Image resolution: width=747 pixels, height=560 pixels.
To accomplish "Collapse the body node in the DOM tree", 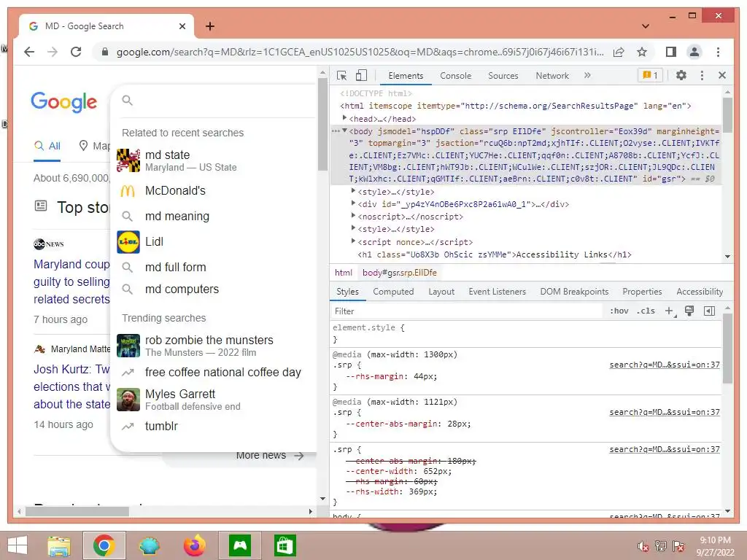I will [344, 131].
